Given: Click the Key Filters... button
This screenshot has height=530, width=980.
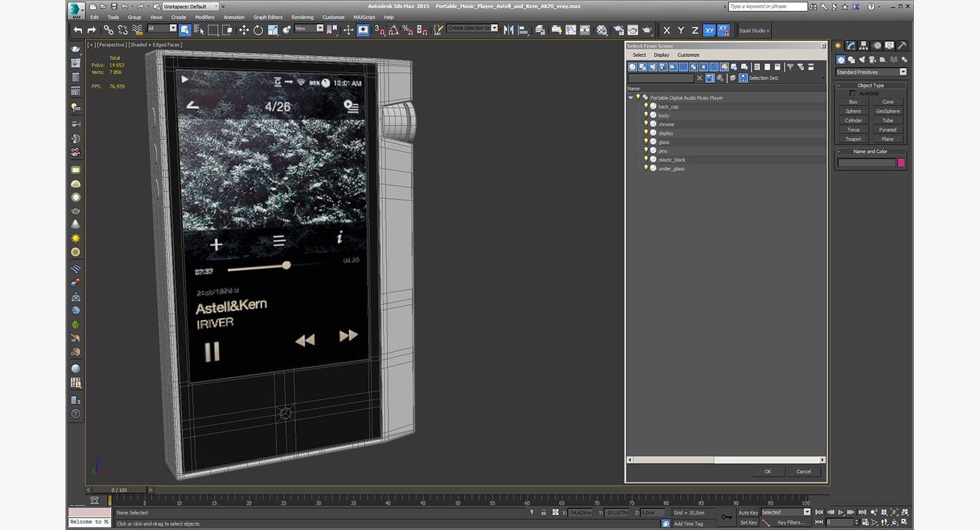Looking at the screenshot, I should click(791, 523).
